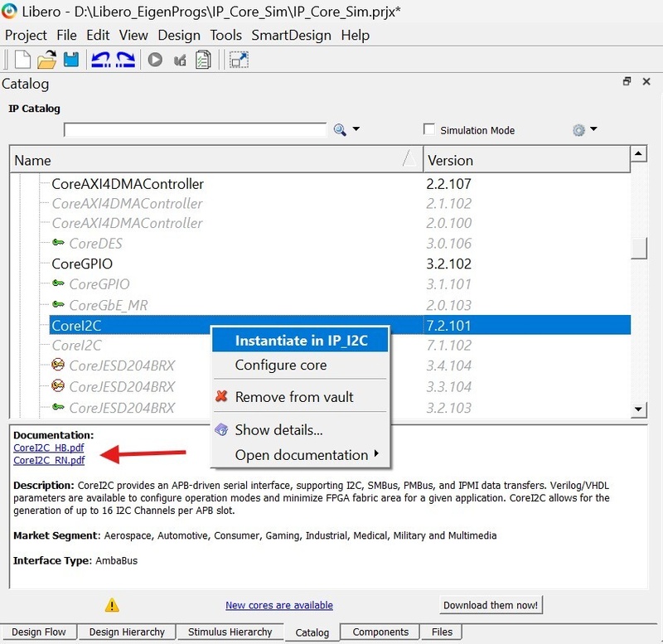Open the Edit menu

click(98, 35)
